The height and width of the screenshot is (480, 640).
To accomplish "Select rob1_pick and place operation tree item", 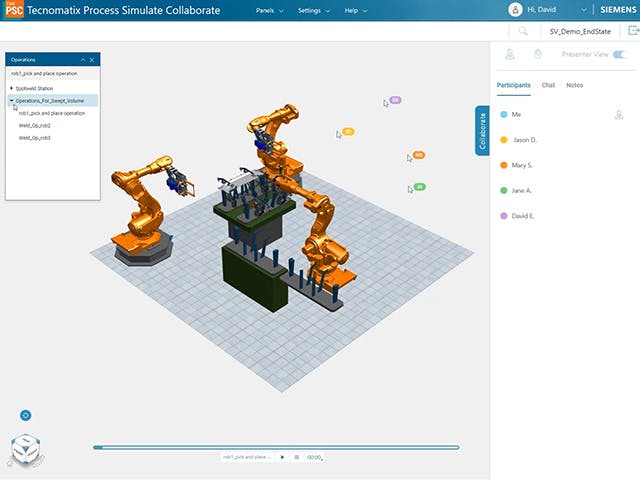I will coord(52,113).
